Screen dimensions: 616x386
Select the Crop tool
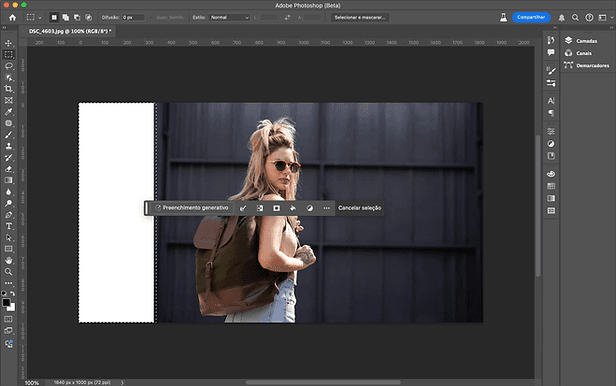click(8, 89)
